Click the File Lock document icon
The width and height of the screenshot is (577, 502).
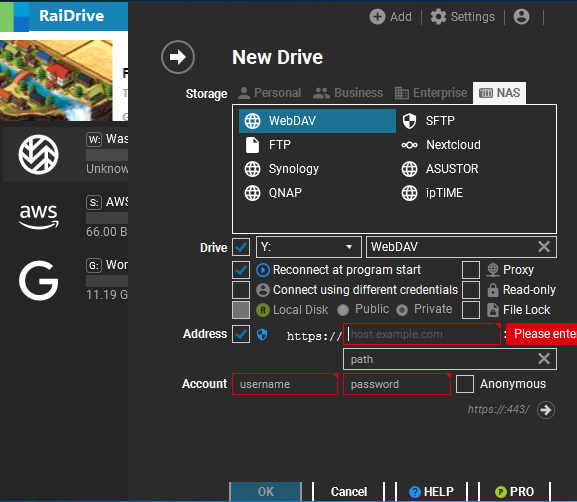(x=493, y=310)
